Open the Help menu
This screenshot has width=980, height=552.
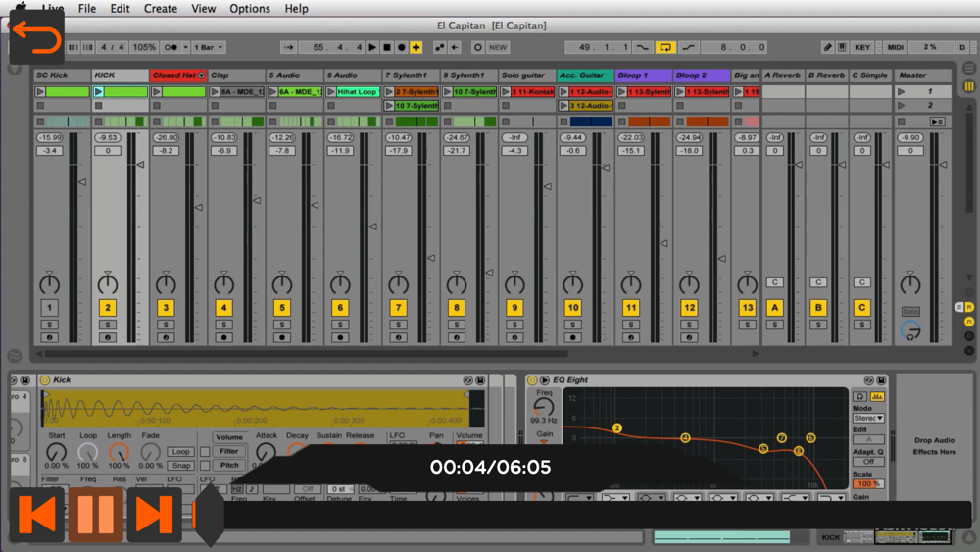[296, 8]
